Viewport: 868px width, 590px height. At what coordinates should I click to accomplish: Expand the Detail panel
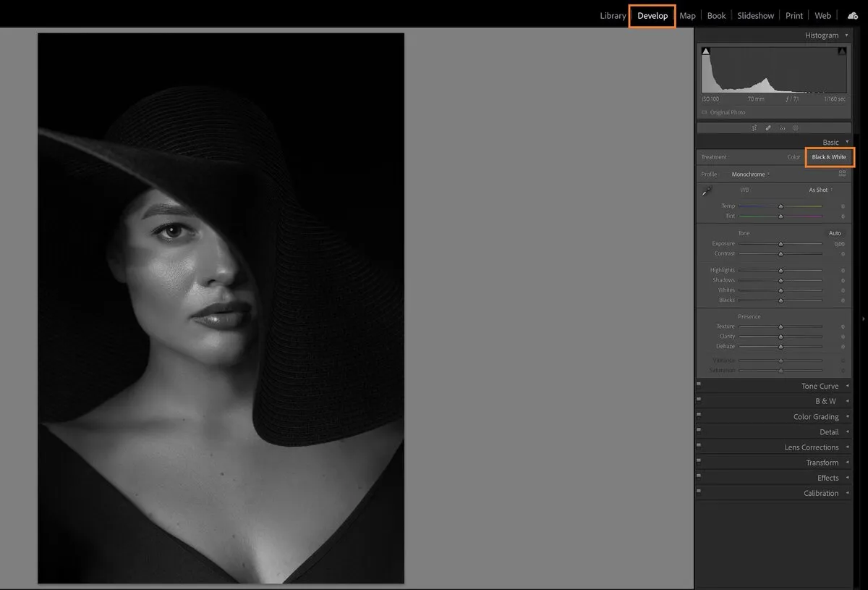pos(847,432)
